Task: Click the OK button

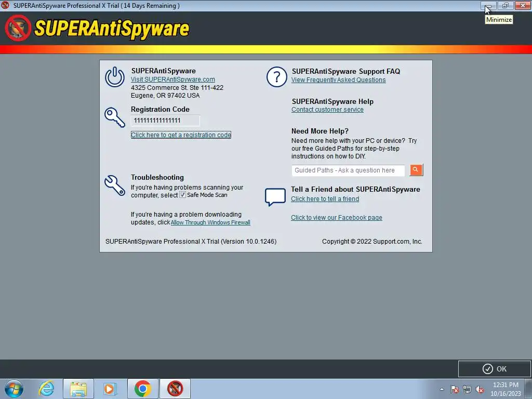Action: point(494,369)
